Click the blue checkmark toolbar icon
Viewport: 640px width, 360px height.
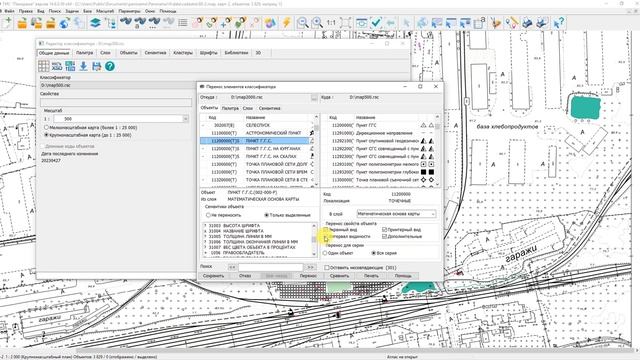[376, 23]
